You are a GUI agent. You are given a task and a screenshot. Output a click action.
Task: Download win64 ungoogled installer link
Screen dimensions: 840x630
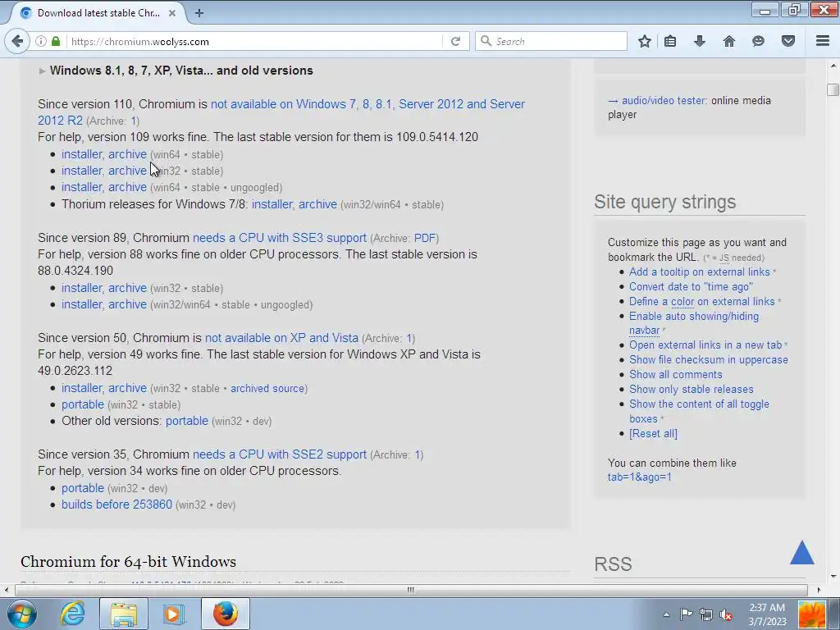(x=81, y=188)
